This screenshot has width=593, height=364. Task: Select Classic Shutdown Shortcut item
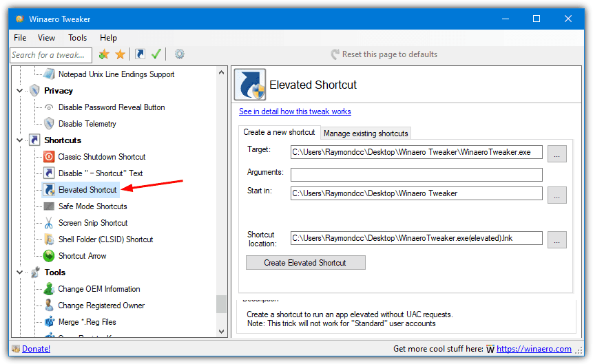(x=102, y=157)
